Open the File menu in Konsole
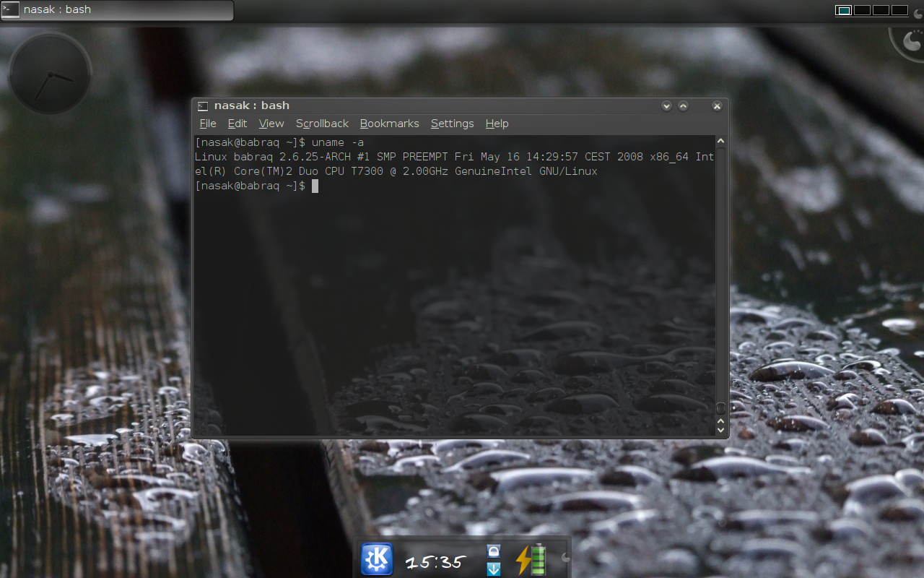This screenshot has height=578, width=924. [208, 124]
